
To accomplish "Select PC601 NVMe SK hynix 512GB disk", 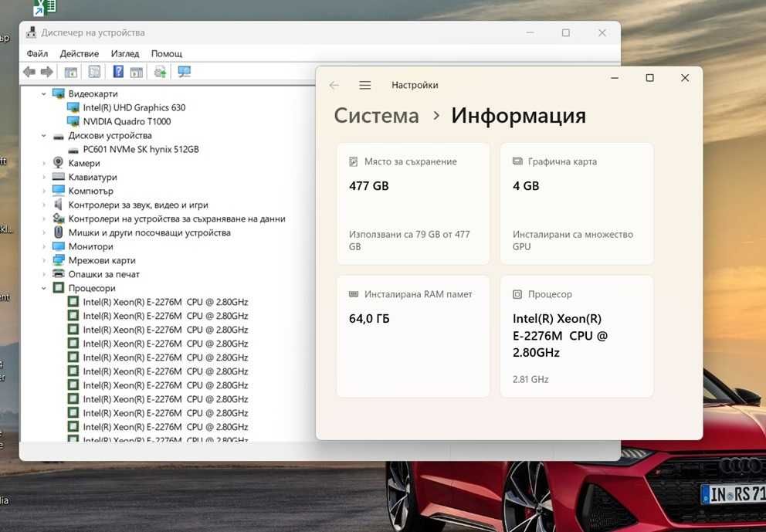I will coord(141,149).
